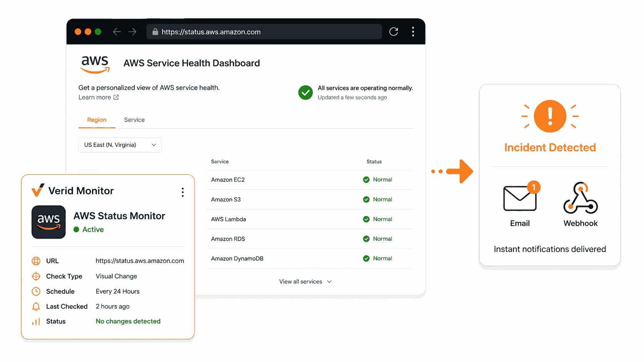
Task: Click the clock icon next to Schedule
Action: click(36, 291)
